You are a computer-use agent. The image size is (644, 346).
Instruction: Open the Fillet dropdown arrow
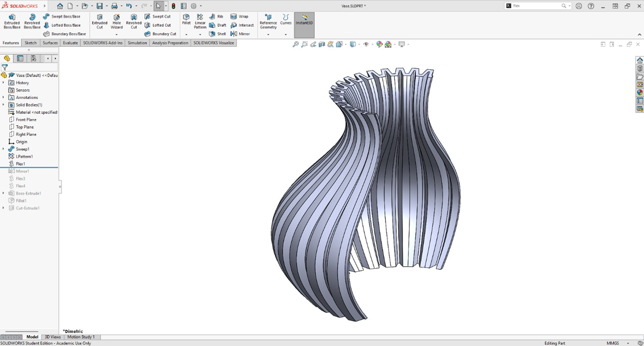(x=186, y=35)
